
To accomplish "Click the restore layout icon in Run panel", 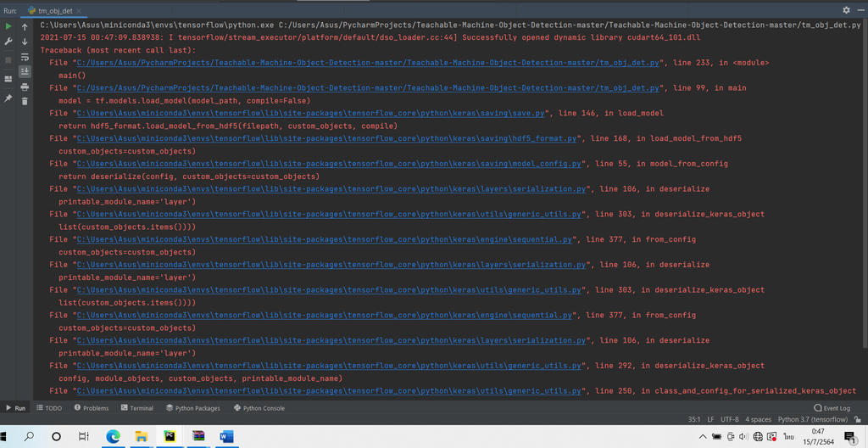I will [8, 79].
